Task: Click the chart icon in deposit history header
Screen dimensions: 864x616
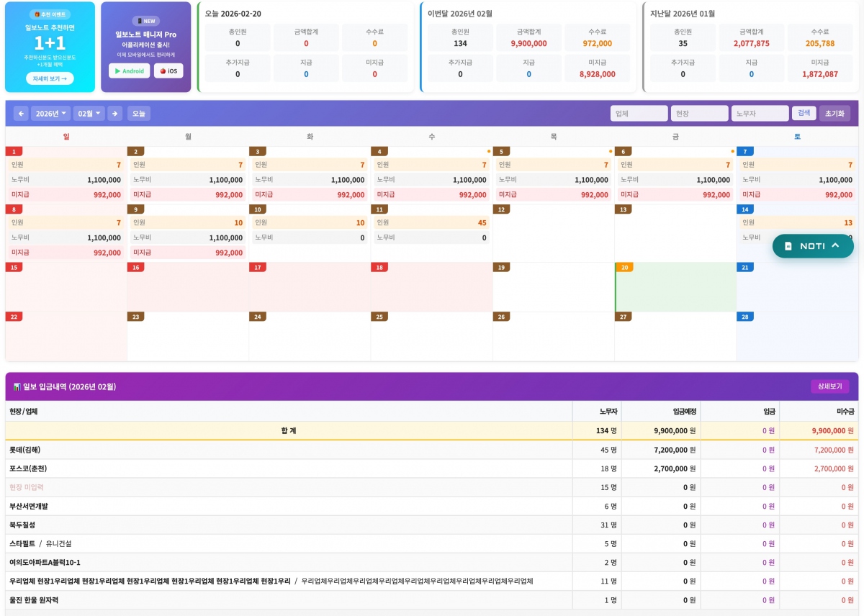Action: pos(17,387)
